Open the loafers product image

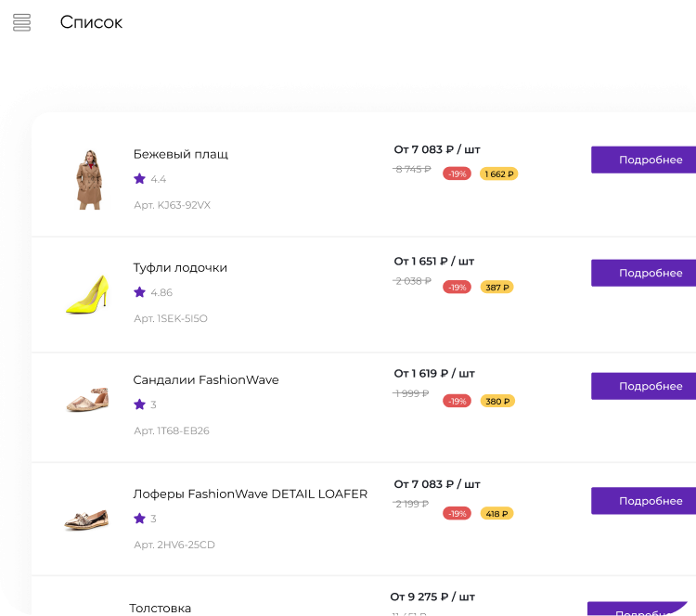[x=86, y=517]
